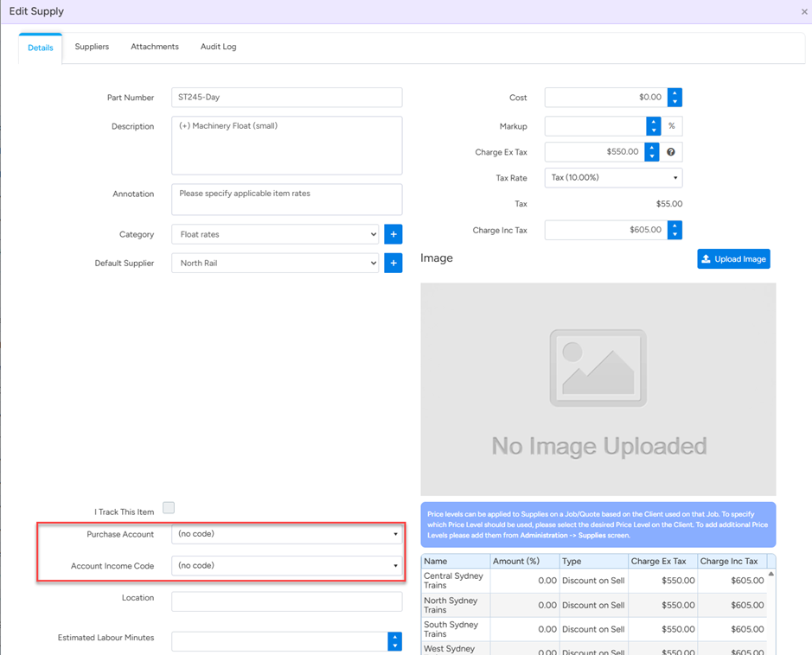Click the Cost field spinner arrows
The height and width of the screenshot is (655, 812).
tap(675, 98)
